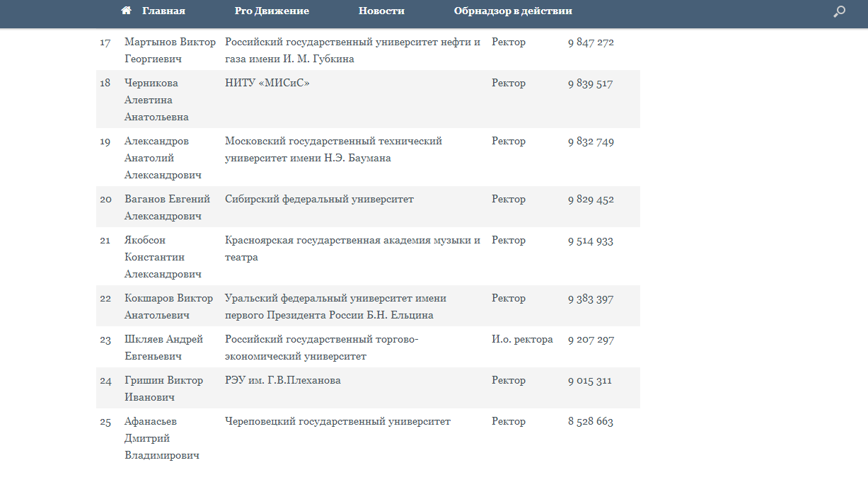Select row number «24»

105,381
